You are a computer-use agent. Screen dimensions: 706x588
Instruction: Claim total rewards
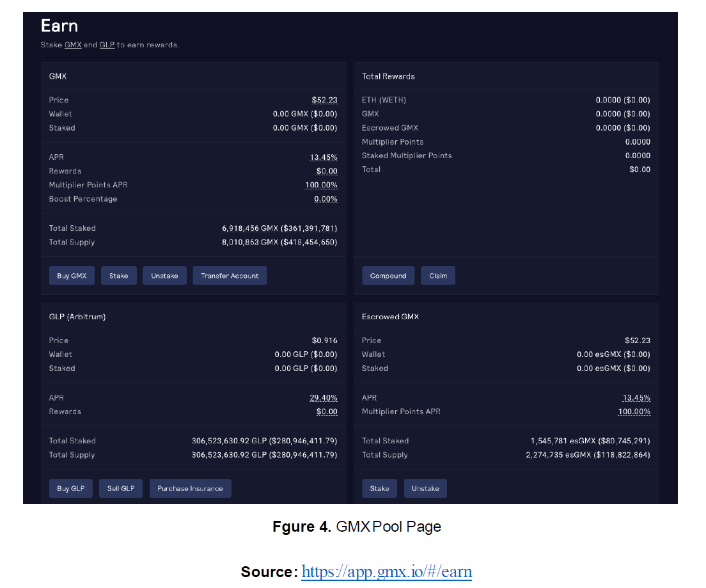pyautogui.click(x=438, y=275)
